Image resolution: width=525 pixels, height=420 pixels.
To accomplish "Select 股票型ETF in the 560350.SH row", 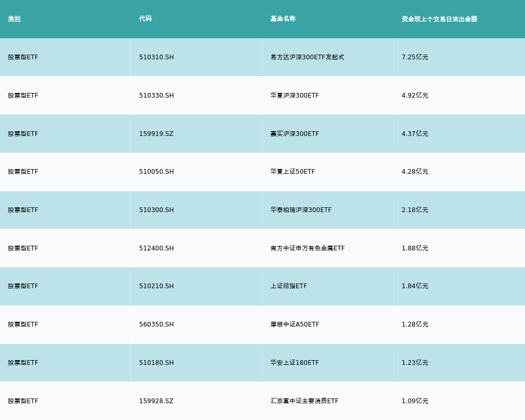I will 23,324.
